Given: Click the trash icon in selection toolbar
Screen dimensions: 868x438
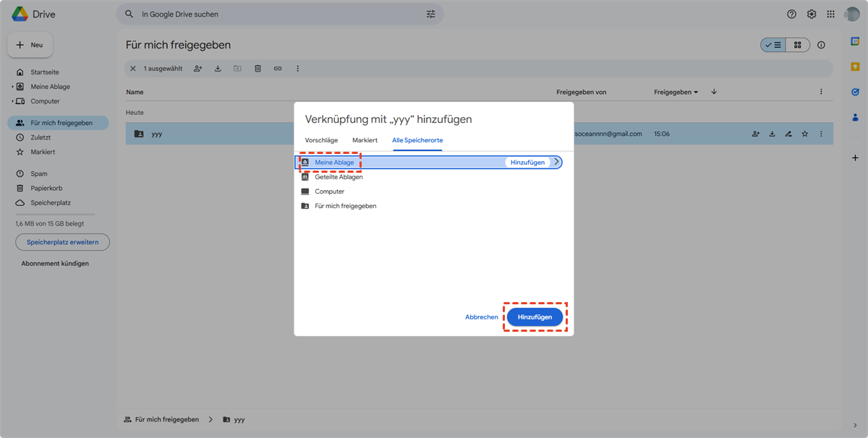Looking at the screenshot, I should click(x=258, y=69).
